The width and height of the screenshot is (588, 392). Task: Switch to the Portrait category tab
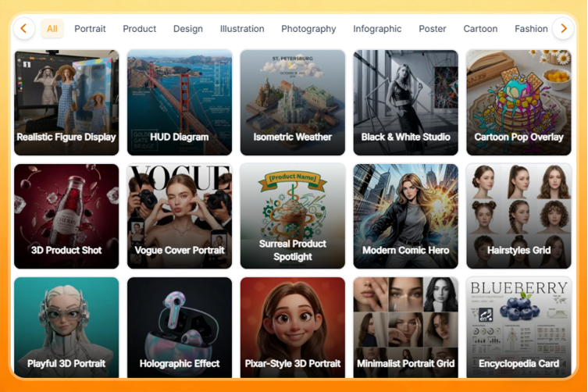pyautogui.click(x=90, y=29)
